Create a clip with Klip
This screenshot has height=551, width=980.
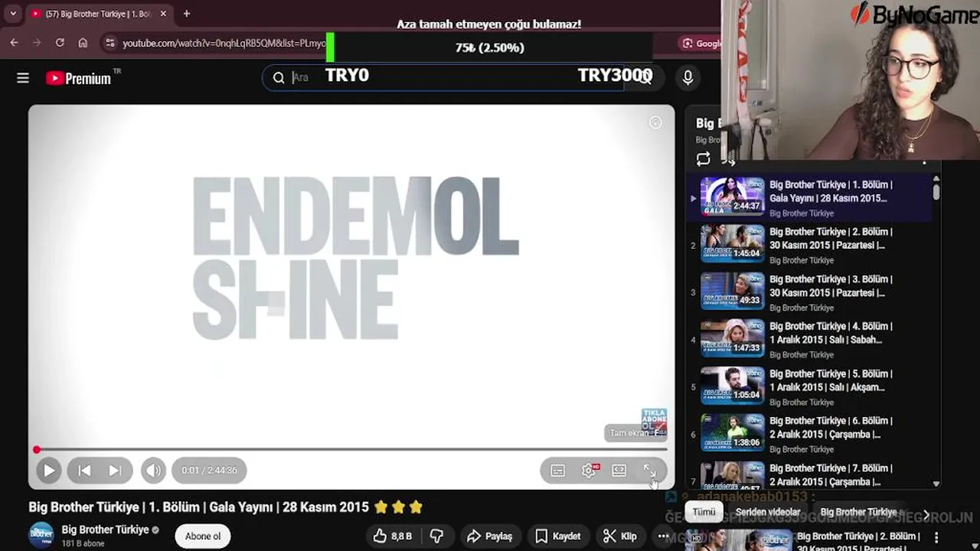(x=619, y=536)
